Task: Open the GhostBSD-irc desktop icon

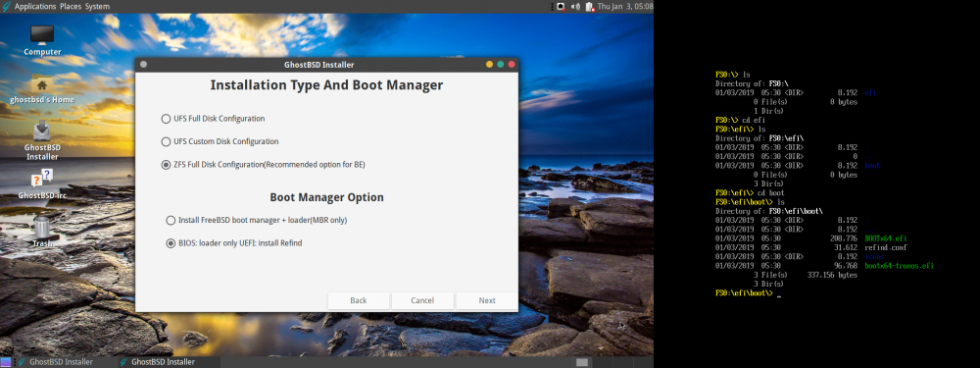Action: (x=42, y=184)
